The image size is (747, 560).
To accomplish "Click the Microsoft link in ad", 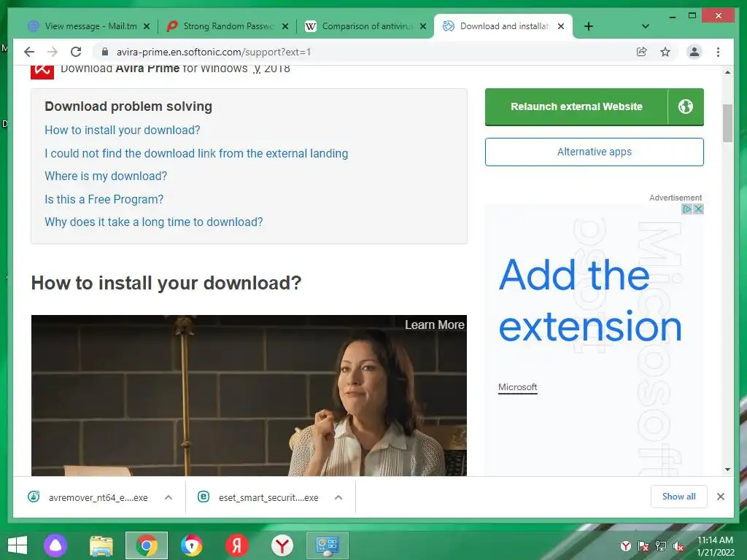I will tap(517, 387).
